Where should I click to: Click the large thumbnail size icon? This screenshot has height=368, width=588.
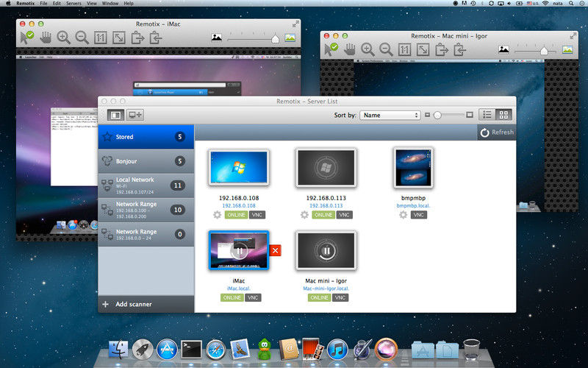click(x=470, y=115)
